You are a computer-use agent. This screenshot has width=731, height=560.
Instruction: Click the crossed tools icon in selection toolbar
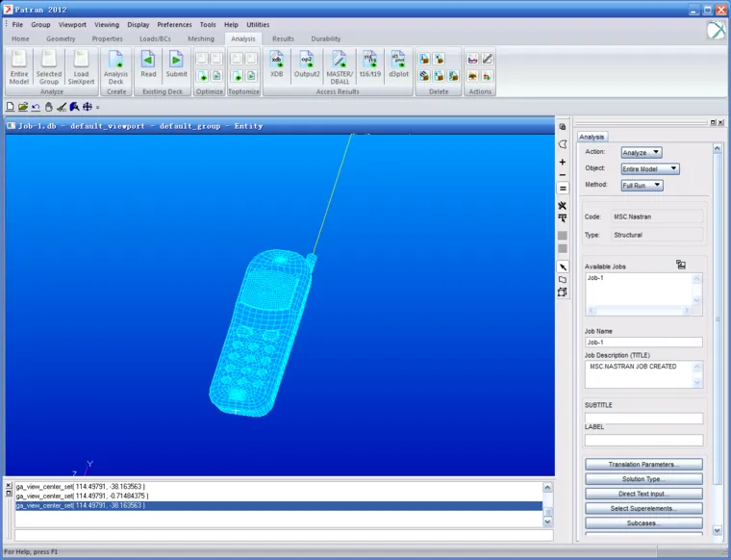(x=563, y=205)
